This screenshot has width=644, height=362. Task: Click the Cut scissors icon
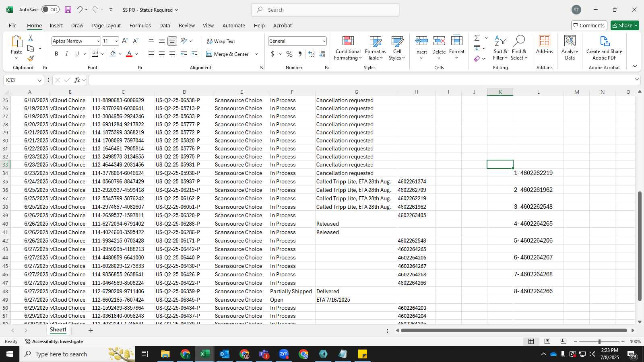click(31, 38)
